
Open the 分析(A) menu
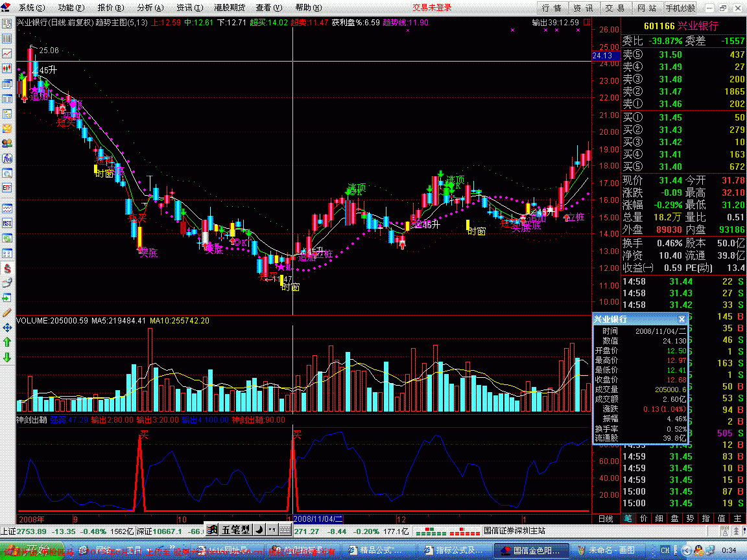point(150,8)
